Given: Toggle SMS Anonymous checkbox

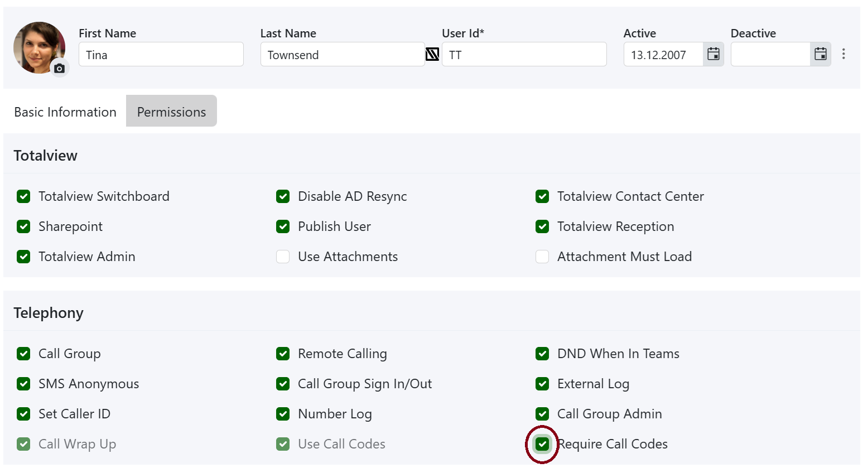Looking at the screenshot, I should (x=23, y=384).
